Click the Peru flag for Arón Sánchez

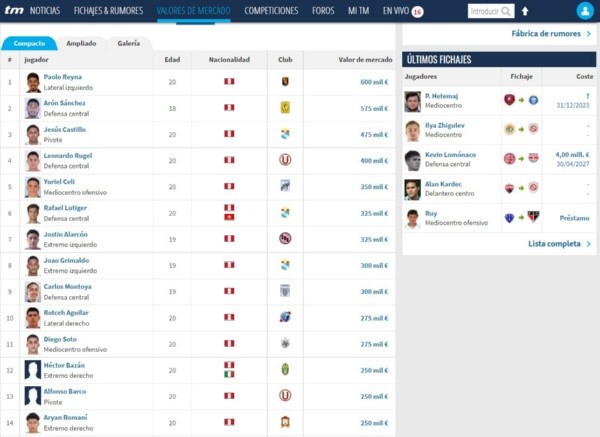pyautogui.click(x=228, y=107)
